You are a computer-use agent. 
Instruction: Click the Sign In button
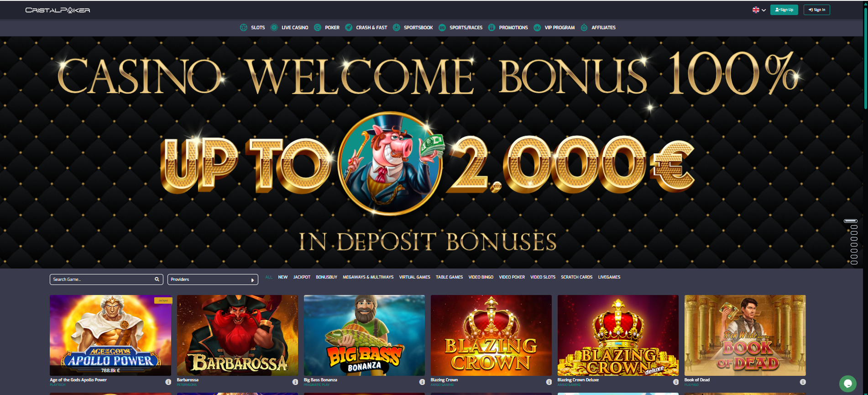[x=817, y=10]
